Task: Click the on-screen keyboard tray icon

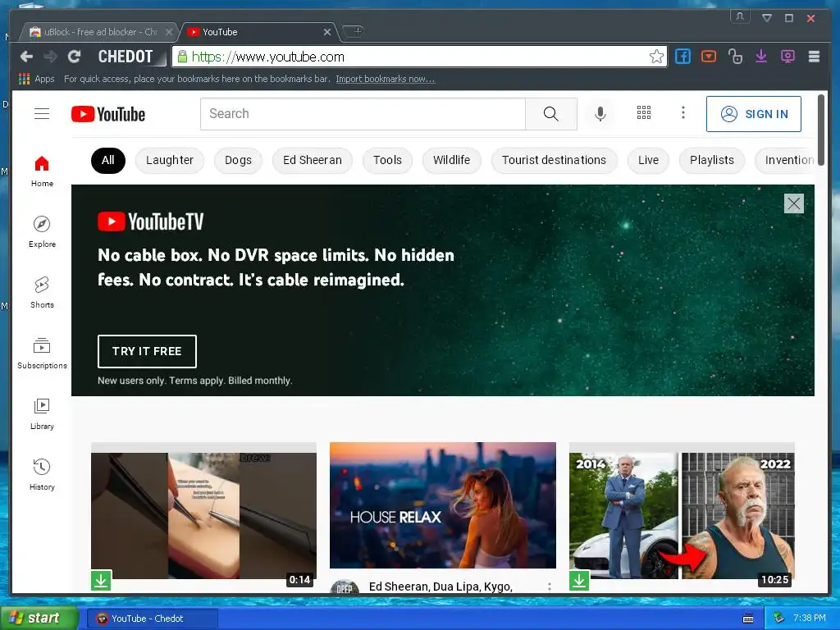Action: click(748, 619)
